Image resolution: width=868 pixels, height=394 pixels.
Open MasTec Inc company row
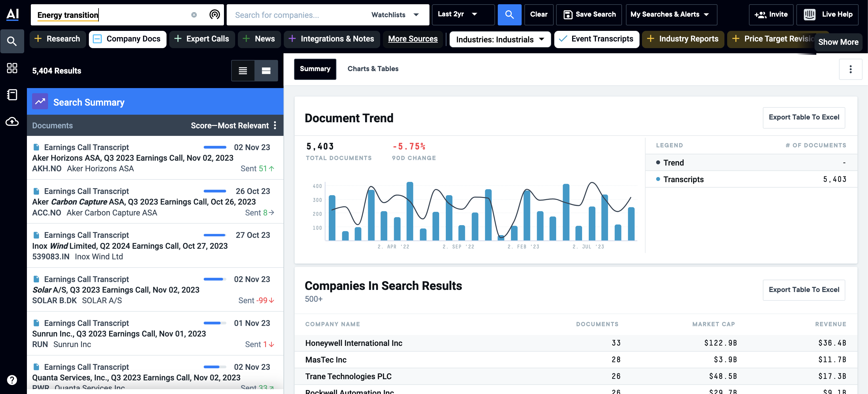pos(575,360)
